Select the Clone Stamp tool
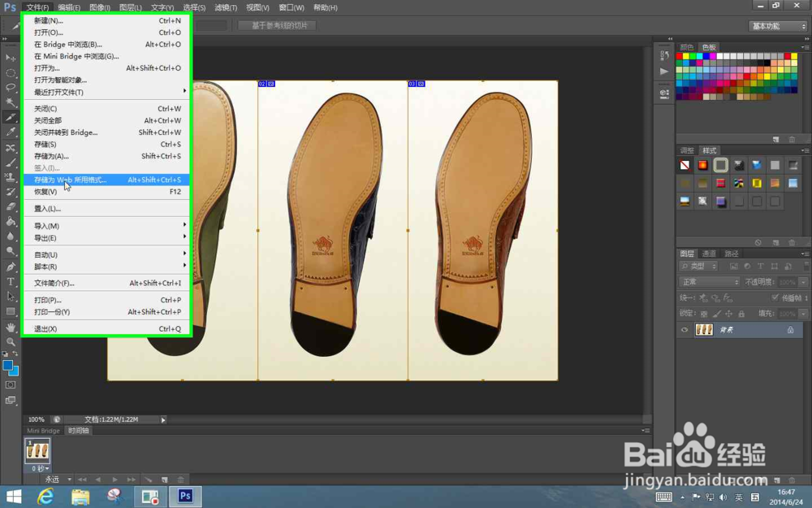Screen dimensions: 812x508 coord(11,176)
